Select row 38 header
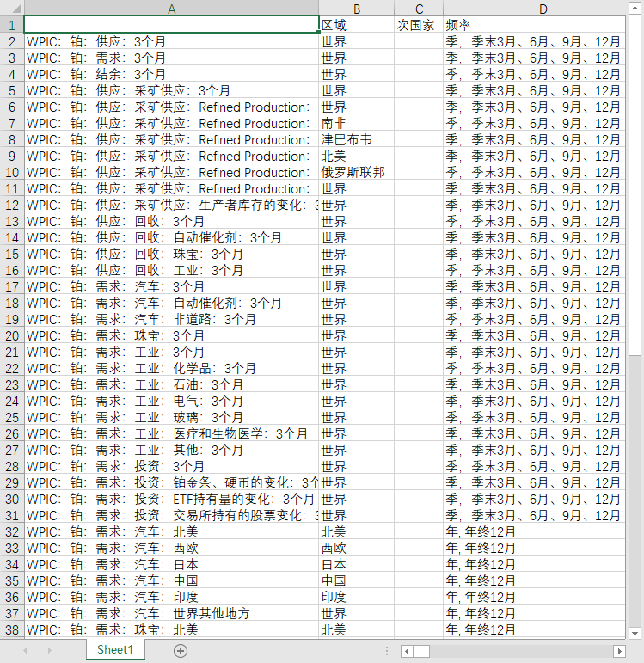 click(12, 630)
